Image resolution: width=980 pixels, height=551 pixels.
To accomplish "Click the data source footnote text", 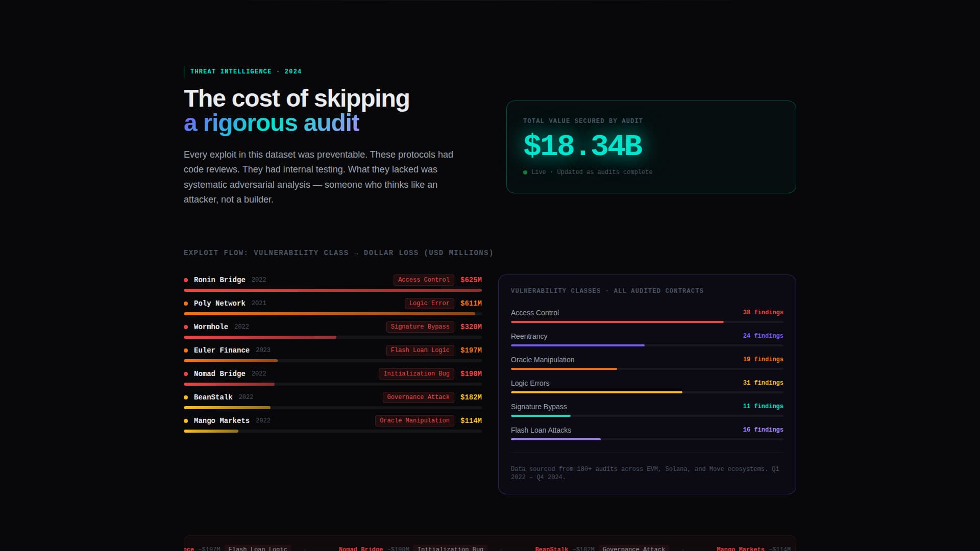I will click(645, 473).
